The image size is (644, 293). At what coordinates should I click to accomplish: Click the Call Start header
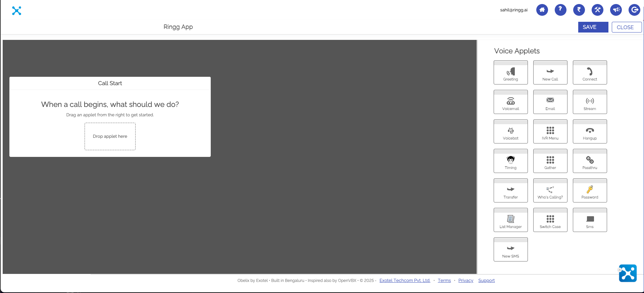(110, 83)
